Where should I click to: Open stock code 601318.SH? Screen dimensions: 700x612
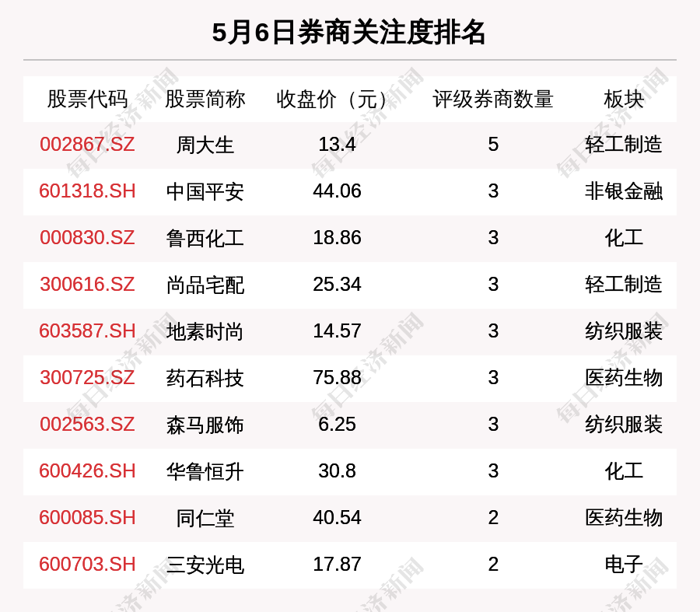pyautogui.click(x=87, y=191)
